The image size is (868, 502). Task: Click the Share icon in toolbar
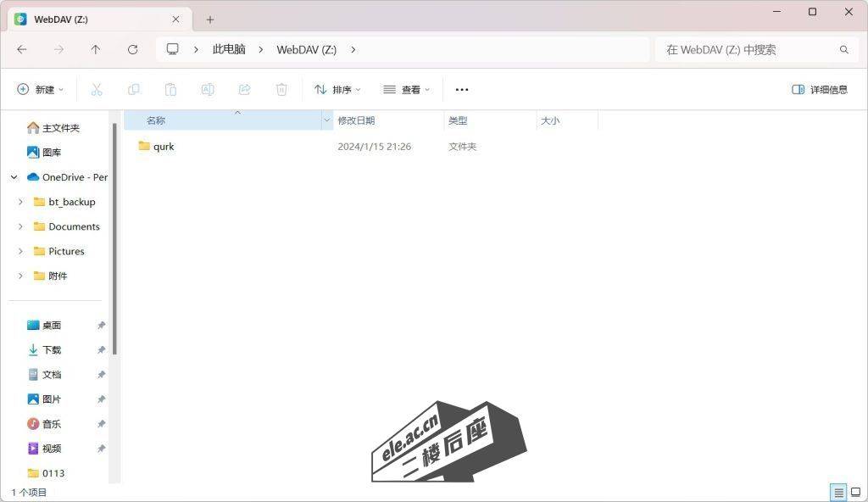coord(245,89)
